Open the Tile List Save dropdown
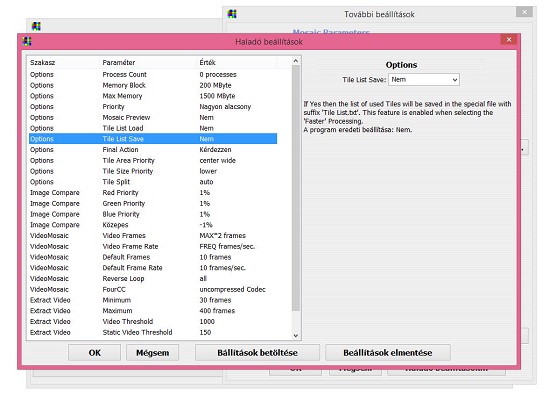This screenshot has width=550, height=397. point(424,80)
